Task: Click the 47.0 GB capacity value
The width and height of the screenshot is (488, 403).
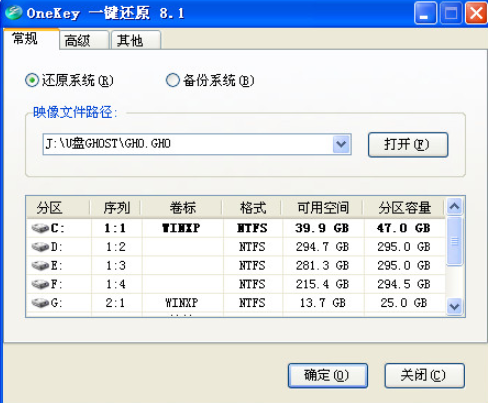Action: tap(403, 228)
